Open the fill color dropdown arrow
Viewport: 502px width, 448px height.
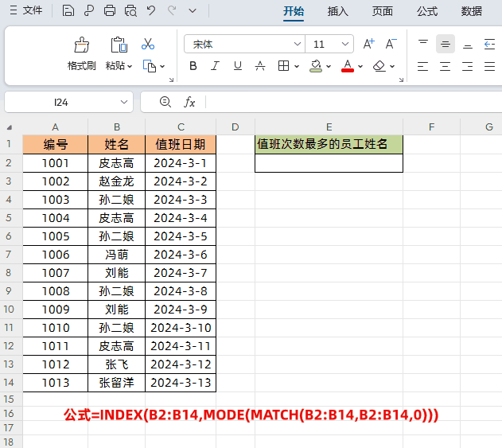click(329, 66)
